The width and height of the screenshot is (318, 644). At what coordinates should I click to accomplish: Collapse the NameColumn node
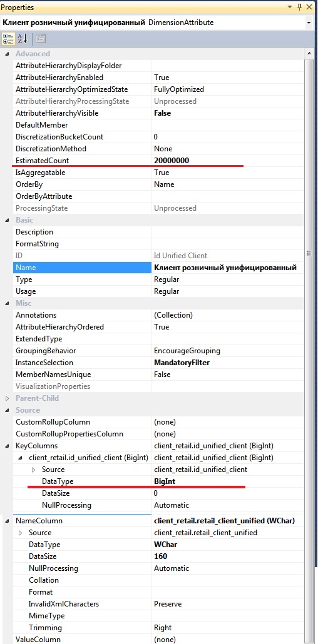(x=7, y=521)
